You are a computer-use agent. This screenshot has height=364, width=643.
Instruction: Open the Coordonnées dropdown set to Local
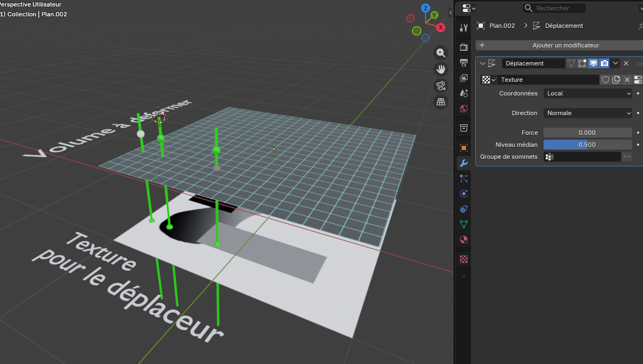click(x=587, y=93)
